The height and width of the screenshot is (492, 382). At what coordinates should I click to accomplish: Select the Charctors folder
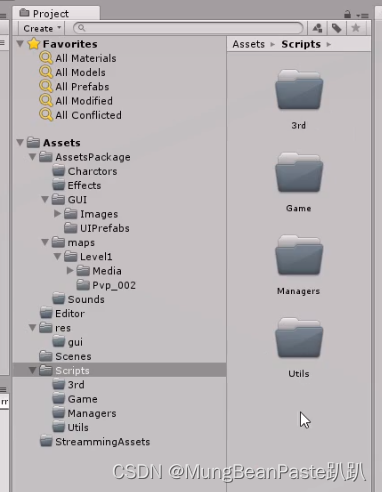coord(92,171)
